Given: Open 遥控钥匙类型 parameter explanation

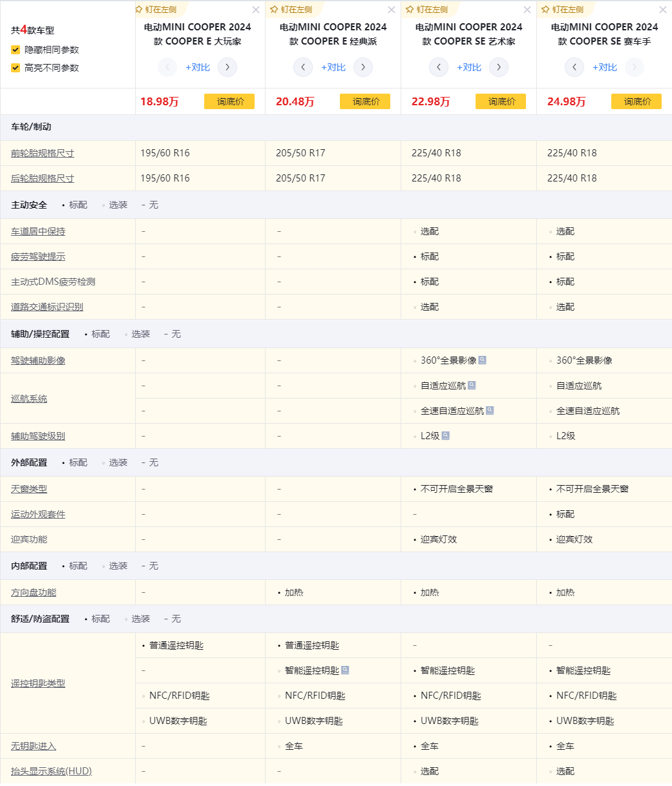Looking at the screenshot, I should pos(38,683).
